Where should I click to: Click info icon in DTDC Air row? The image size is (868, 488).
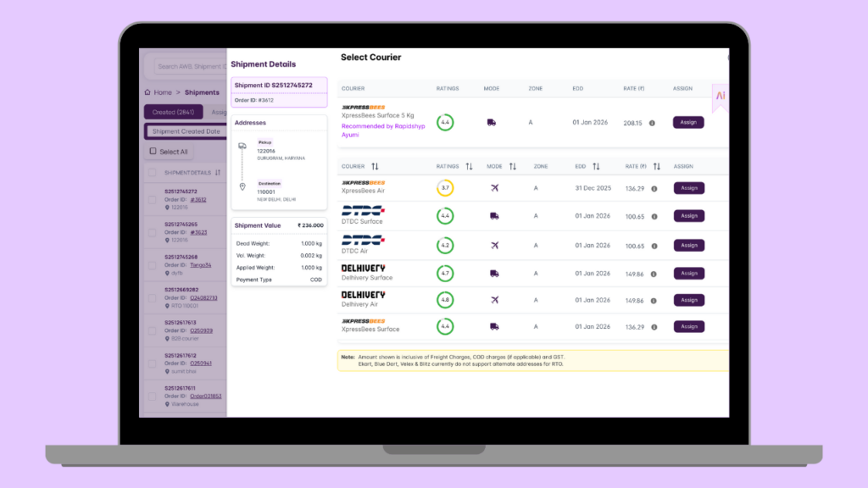654,246
